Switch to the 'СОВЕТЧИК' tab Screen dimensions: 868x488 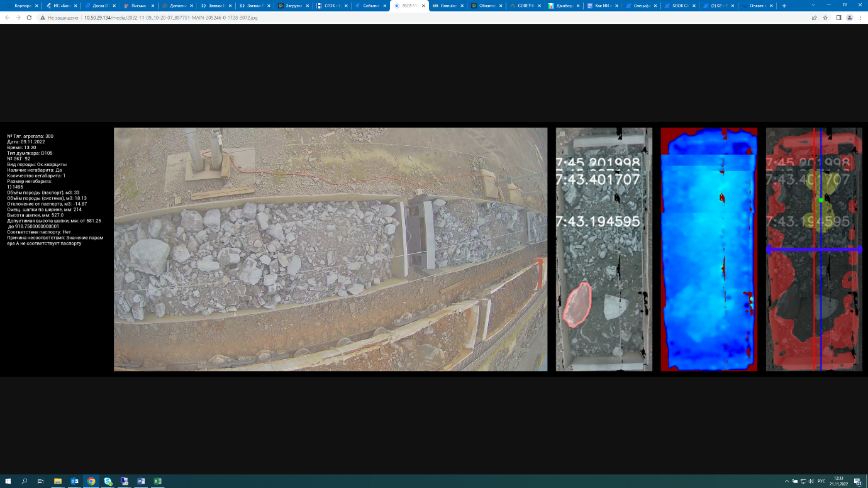click(523, 6)
